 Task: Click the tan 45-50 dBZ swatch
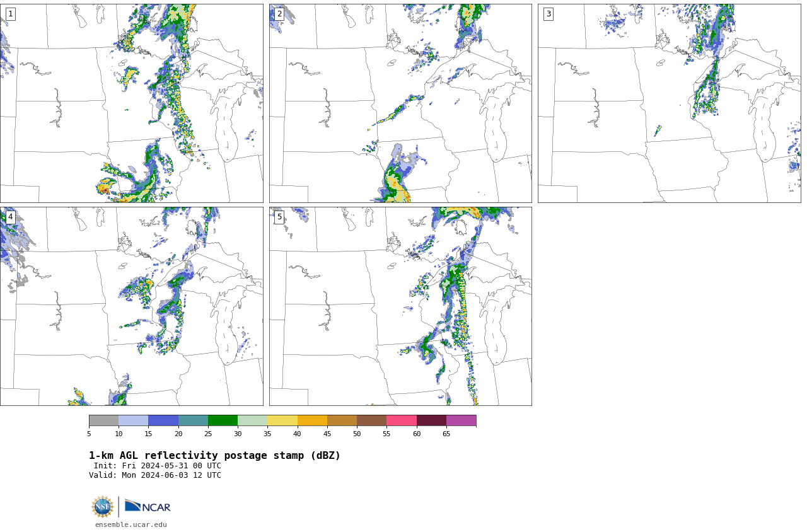(x=342, y=420)
